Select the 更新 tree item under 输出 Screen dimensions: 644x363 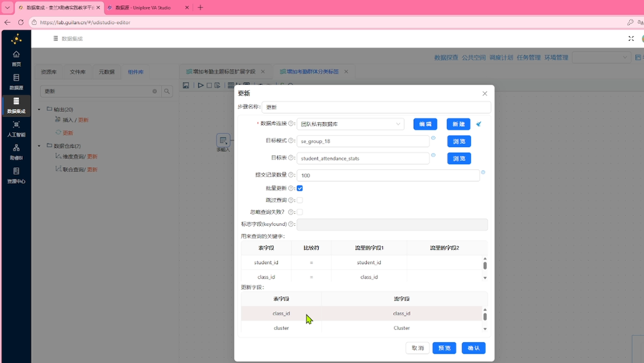click(x=67, y=133)
